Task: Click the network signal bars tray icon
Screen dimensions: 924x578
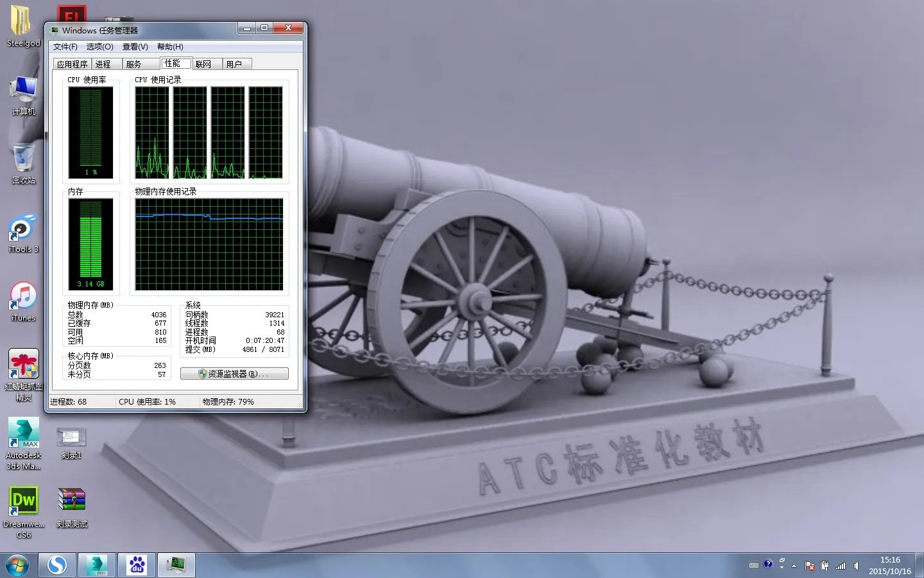Action: pos(841,566)
